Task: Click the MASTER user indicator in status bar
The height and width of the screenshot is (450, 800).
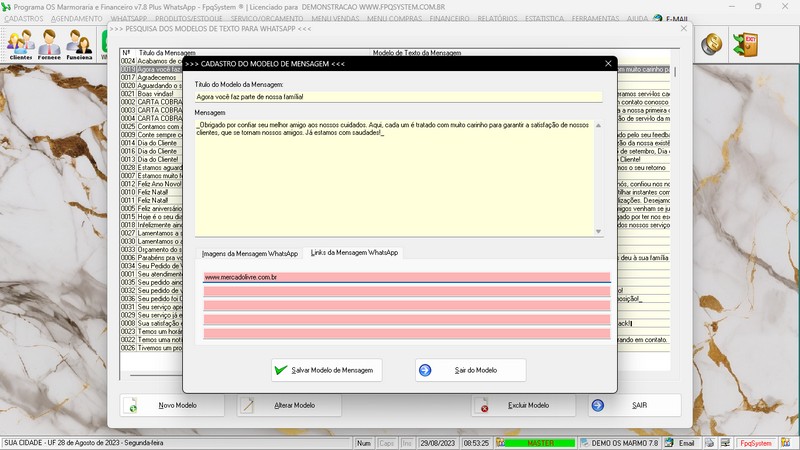Action: 540,443
